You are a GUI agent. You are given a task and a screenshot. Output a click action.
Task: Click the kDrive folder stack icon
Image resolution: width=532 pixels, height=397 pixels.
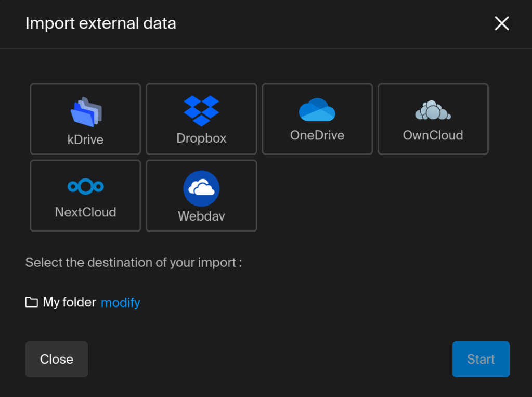(x=86, y=112)
